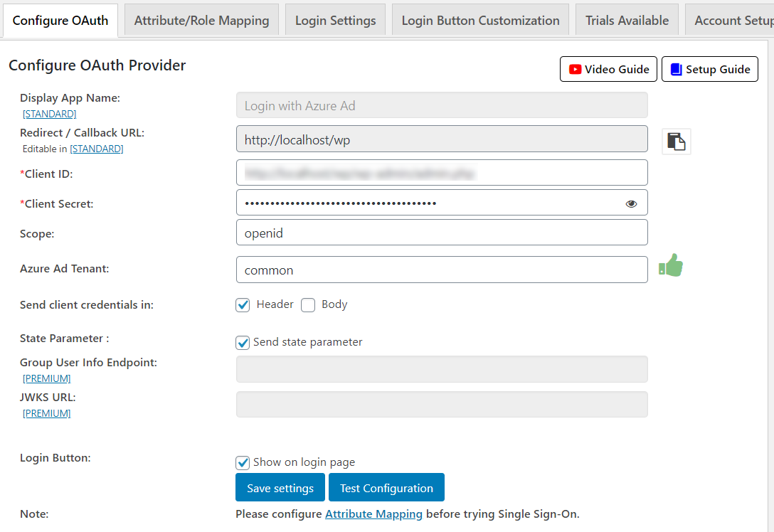Enable the Body credentials checkbox
The width and height of the screenshot is (774, 532).
tap(308, 305)
